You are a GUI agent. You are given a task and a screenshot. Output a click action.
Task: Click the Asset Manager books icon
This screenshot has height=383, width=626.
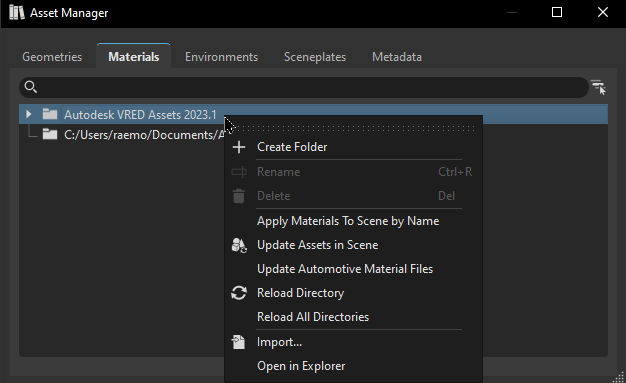pyautogui.click(x=16, y=12)
